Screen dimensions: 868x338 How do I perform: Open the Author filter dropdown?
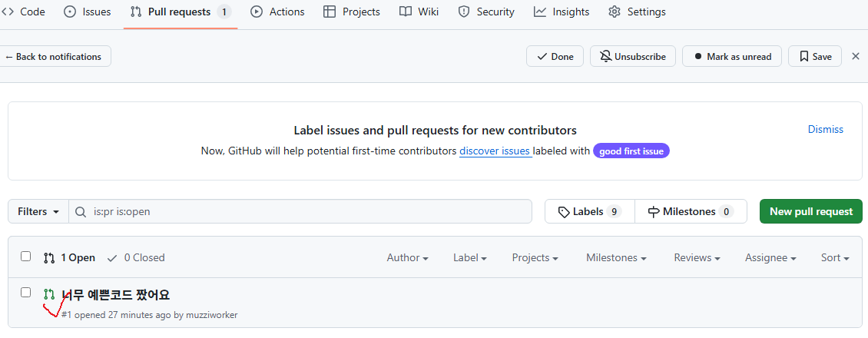(x=407, y=258)
